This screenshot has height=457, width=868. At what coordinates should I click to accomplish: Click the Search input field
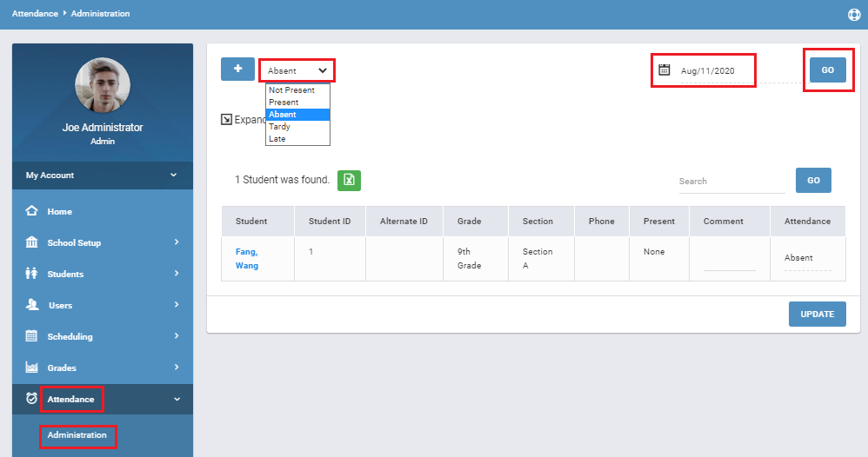pyautogui.click(x=731, y=182)
